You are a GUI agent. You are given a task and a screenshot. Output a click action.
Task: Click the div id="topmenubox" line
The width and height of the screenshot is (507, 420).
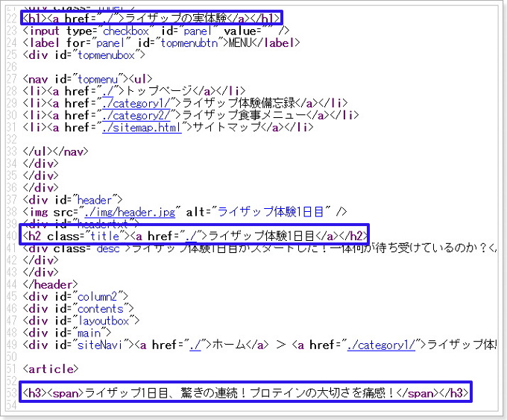click(x=84, y=54)
